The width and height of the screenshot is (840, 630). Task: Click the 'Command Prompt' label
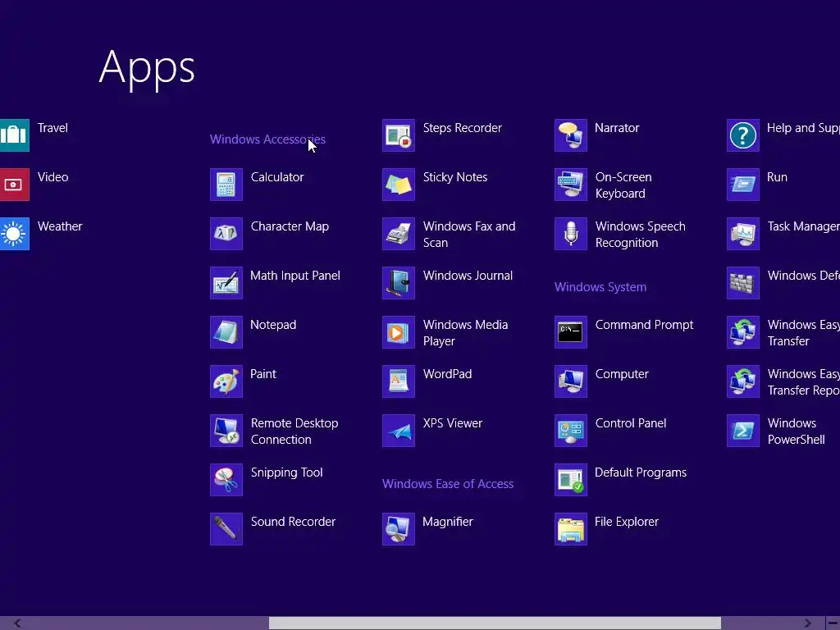[x=645, y=325]
